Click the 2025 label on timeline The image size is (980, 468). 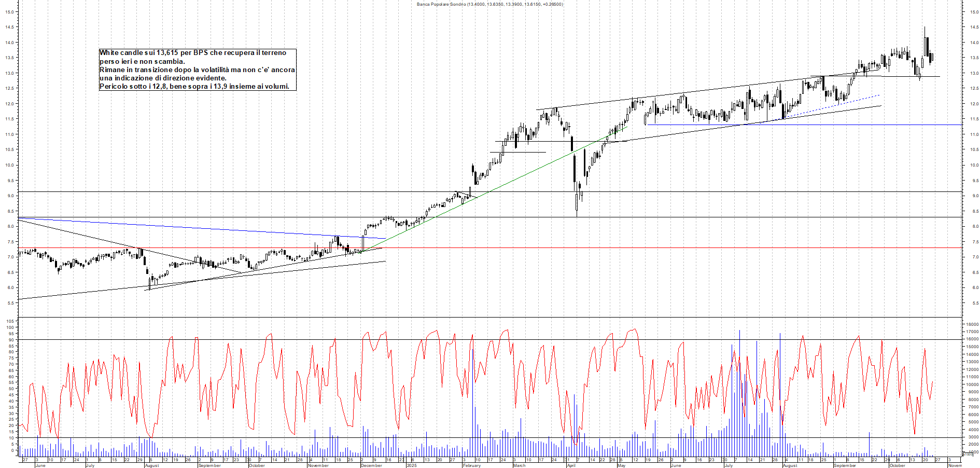[411, 466]
